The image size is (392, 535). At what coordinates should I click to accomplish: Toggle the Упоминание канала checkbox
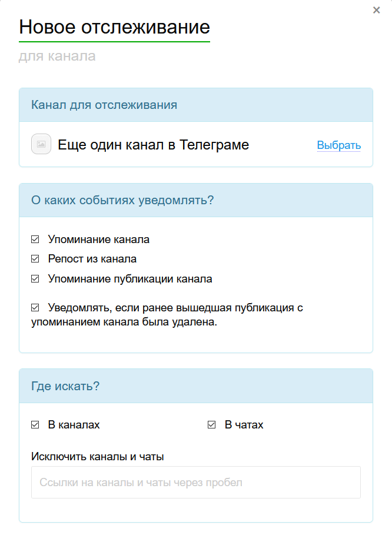[x=35, y=240]
